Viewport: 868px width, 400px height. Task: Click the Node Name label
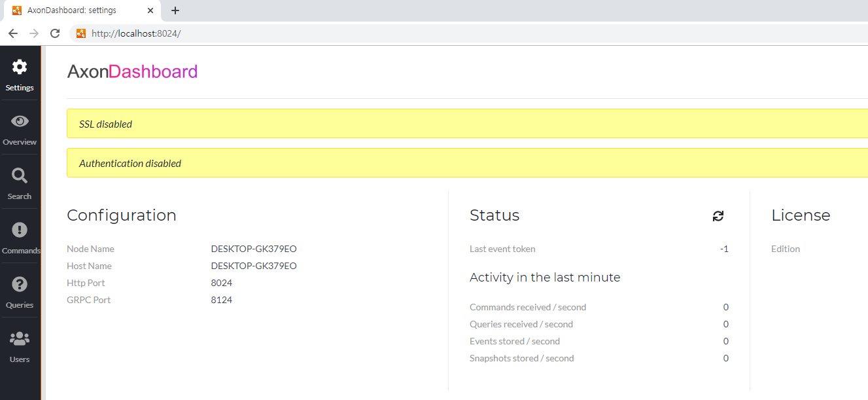pyautogui.click(x=90, y=249)
